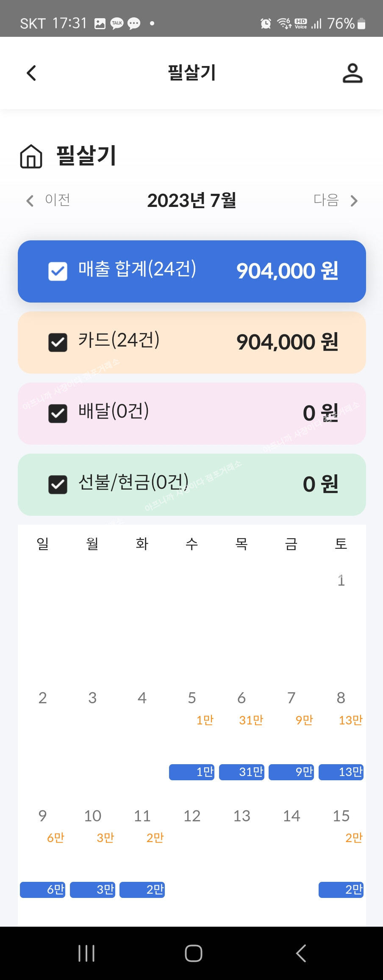This screenshot has width=383, height=980.
Task: Tap the blue 31만 sales bar
Action: 241,772
